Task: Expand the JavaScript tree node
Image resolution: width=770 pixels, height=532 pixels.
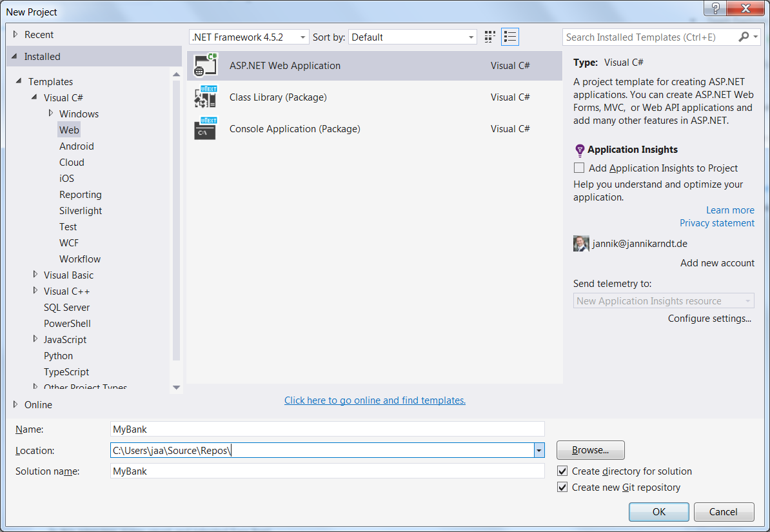Action: (x=35, y=339)
